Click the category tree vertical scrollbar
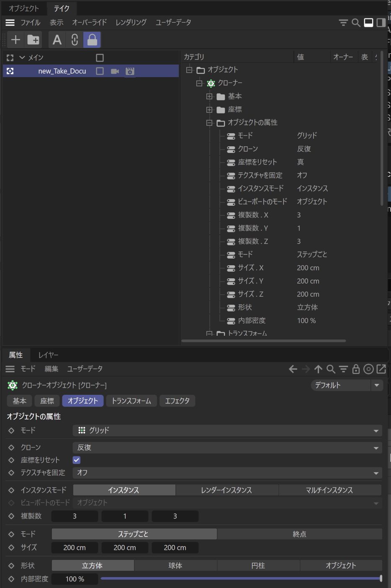391x588 pixels. tap(382, 128)
